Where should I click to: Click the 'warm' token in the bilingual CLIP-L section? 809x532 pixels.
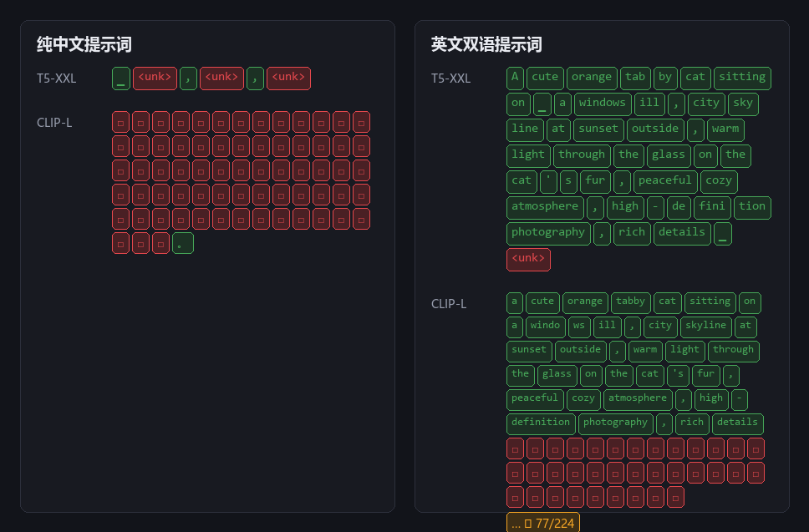(x=645, y=351)
